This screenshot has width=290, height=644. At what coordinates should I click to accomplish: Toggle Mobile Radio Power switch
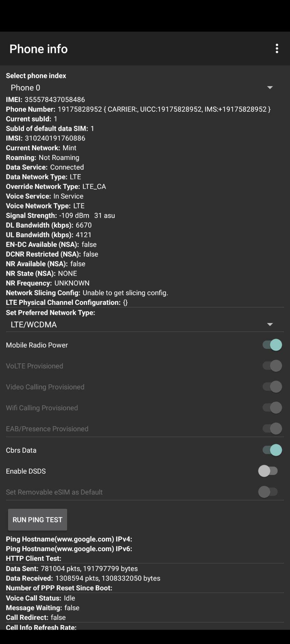[x=272, y=345]
